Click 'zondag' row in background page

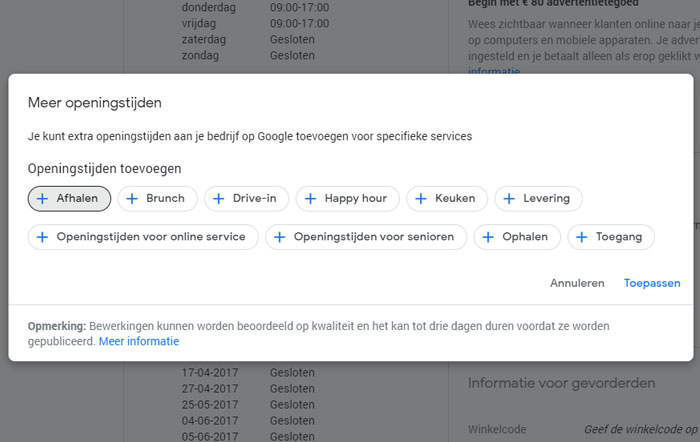coord(248,55)
